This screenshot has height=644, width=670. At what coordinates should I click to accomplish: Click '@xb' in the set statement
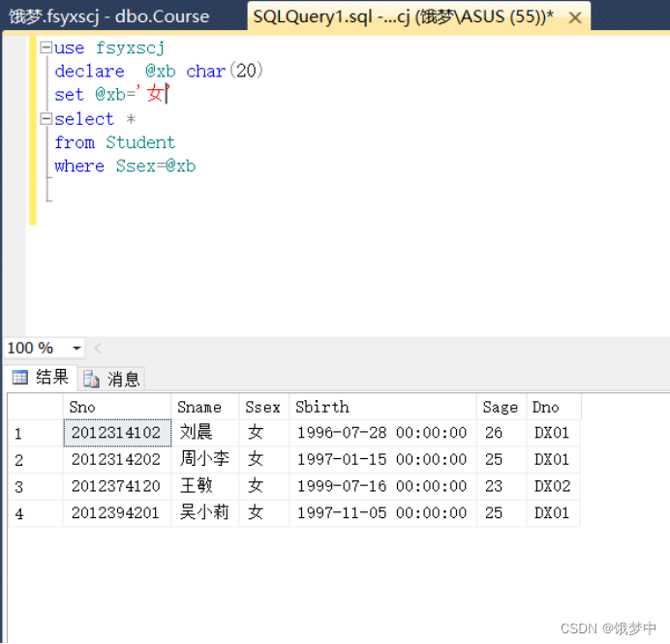tap(110, 95)
